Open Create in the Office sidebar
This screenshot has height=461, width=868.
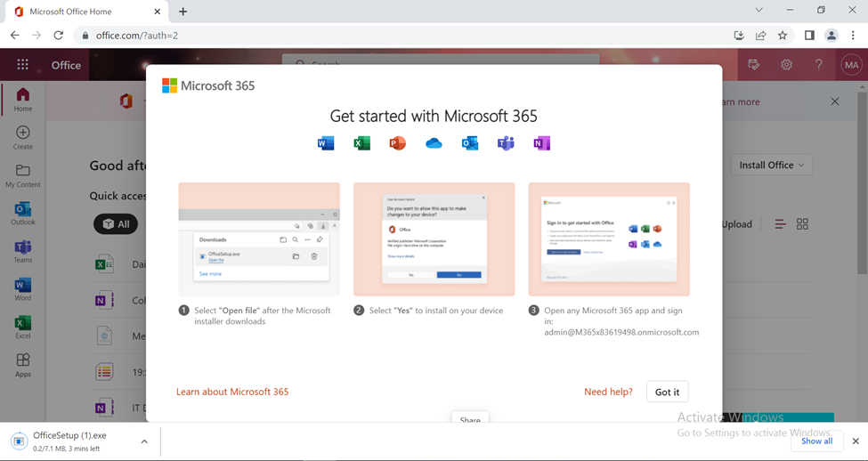[x=22, y=138]
